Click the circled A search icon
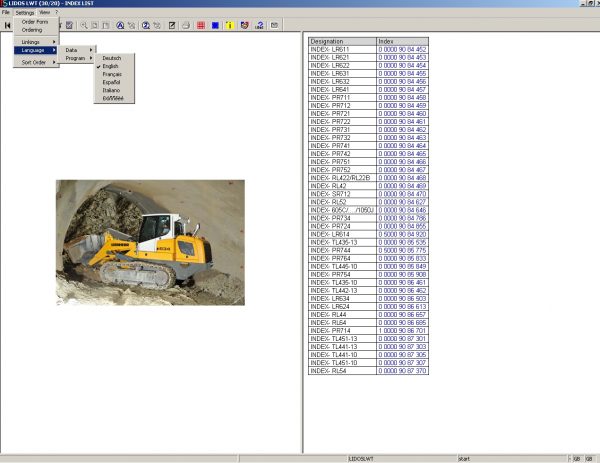600x463 pixels. pos(120,24)
